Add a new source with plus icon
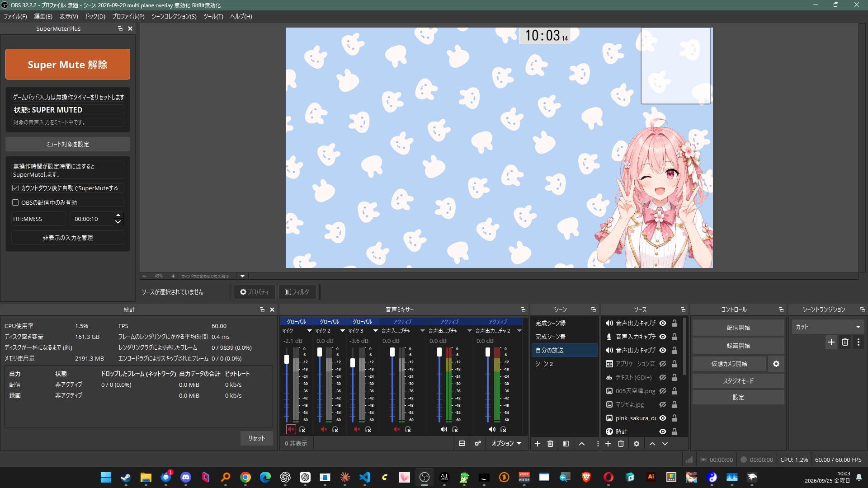The height and width of the screenshot is (488, 868). [x=608, y=444]
